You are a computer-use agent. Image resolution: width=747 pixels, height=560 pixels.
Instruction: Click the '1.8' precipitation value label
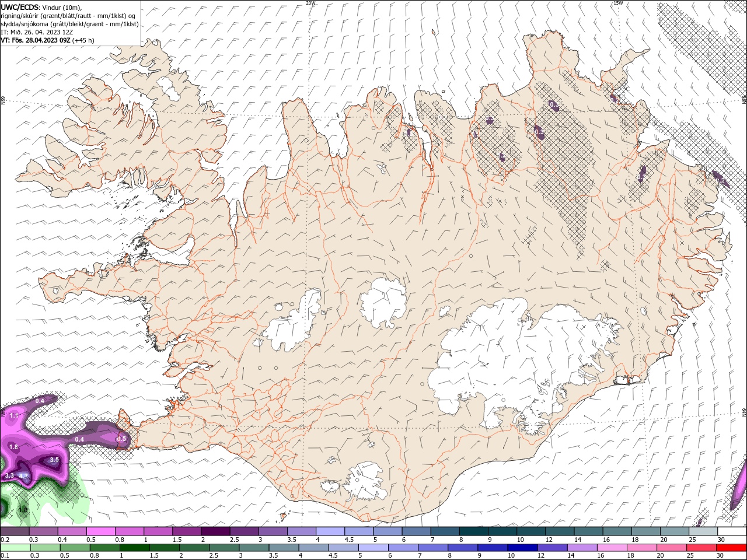(14, 447)
